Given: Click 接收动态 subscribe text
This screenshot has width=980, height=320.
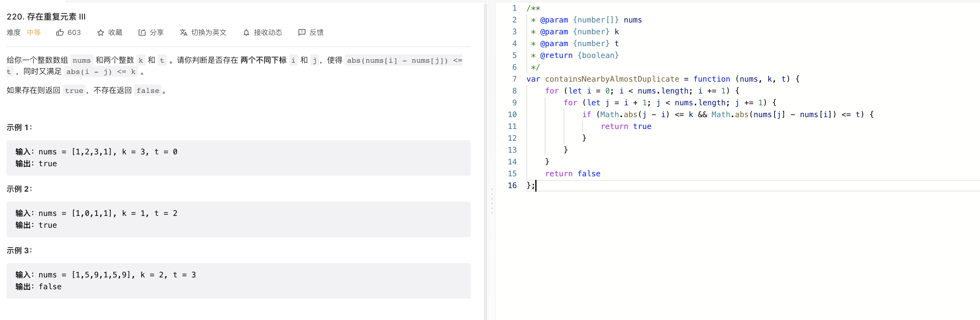Looking at the screenshot, I should coord(268,33).
